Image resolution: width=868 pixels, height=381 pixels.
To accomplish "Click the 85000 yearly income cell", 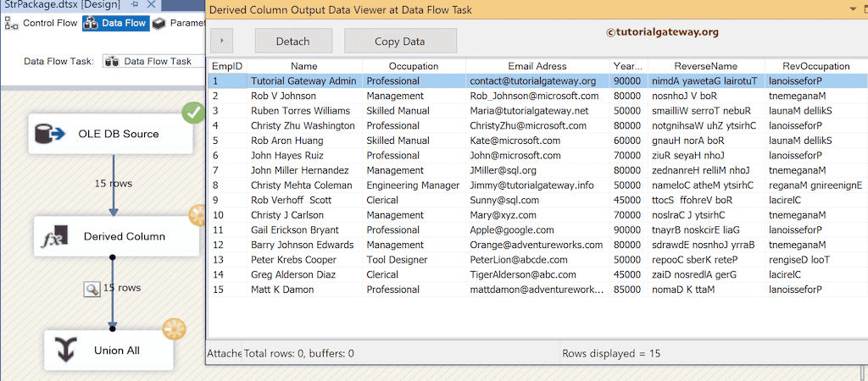I will click(x=628, y=290).
